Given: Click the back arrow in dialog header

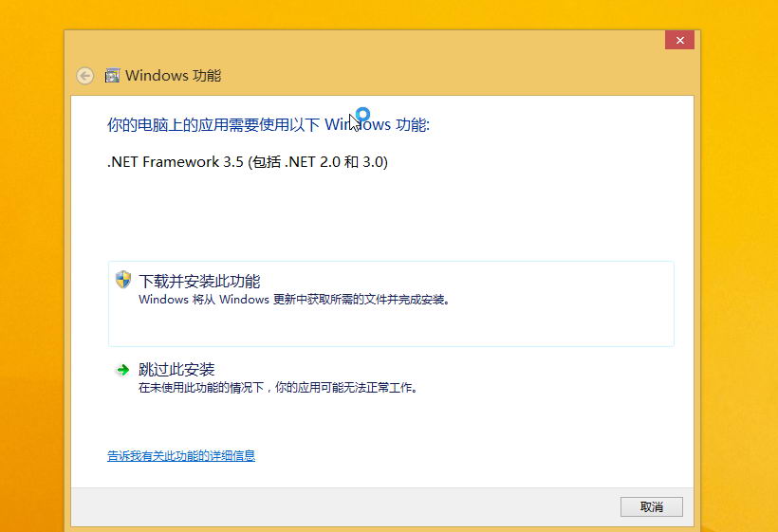Looking at the screenshot, I should click(x=84, y=76).
